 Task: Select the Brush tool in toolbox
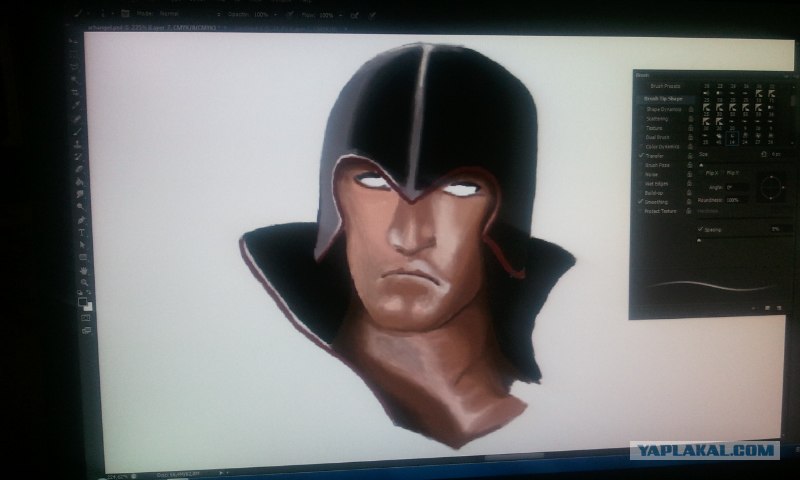(x=78, y=132)
